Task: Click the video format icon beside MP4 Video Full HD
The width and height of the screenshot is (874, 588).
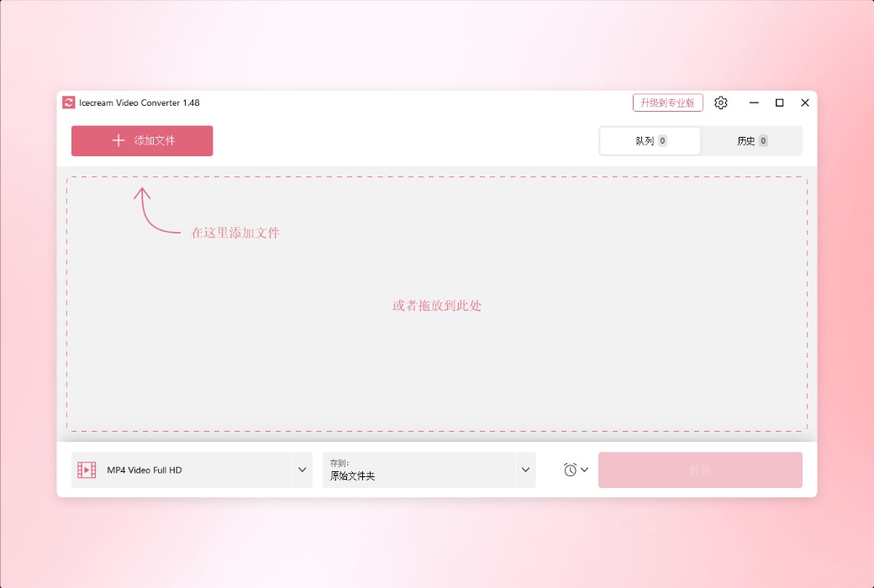Action: point(87,470)
